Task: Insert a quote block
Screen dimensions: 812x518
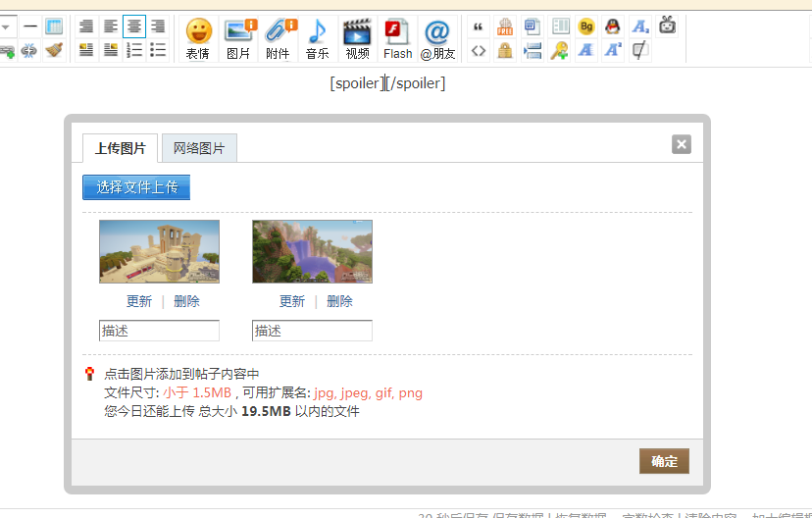Action: (x=479, y=26)
